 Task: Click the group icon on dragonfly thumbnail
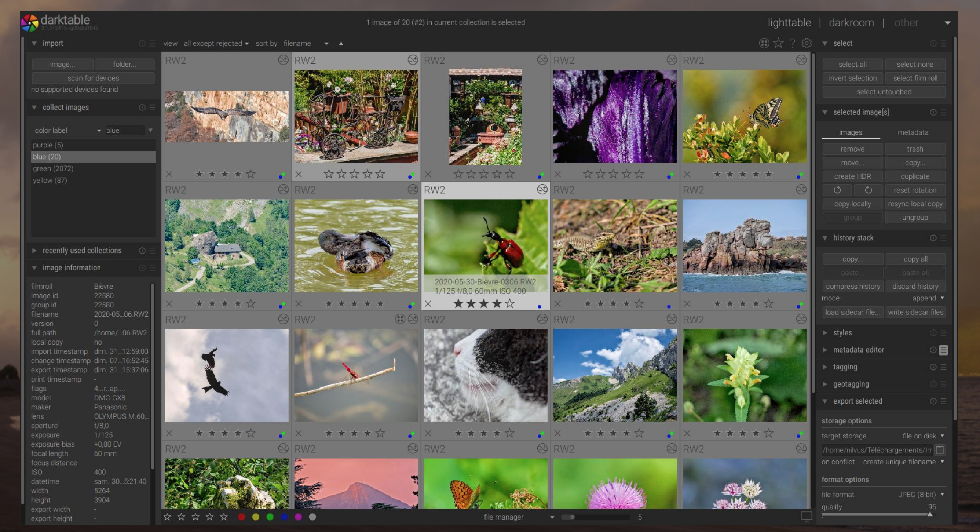click(400, 319)
